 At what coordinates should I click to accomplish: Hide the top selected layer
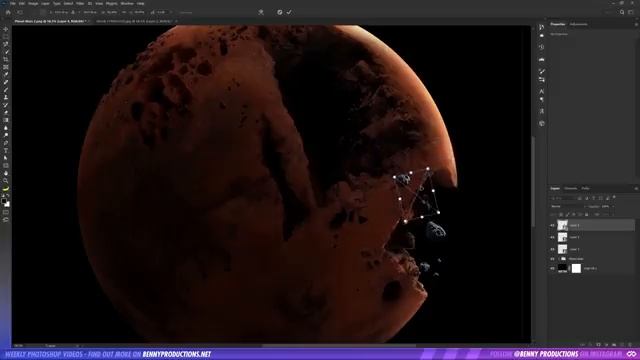pyautogui.click(x=552, y=225)
